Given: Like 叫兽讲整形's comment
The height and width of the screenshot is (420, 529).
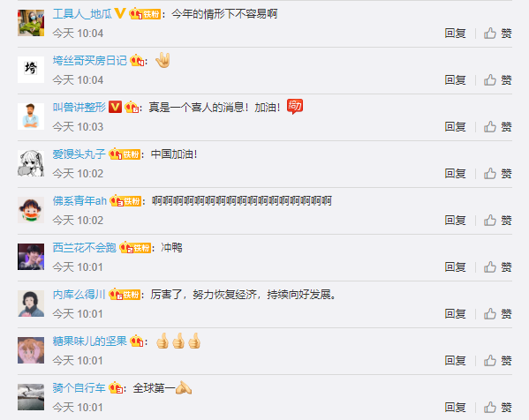Looking at the screenshot, I should click(x=497, y=127).
